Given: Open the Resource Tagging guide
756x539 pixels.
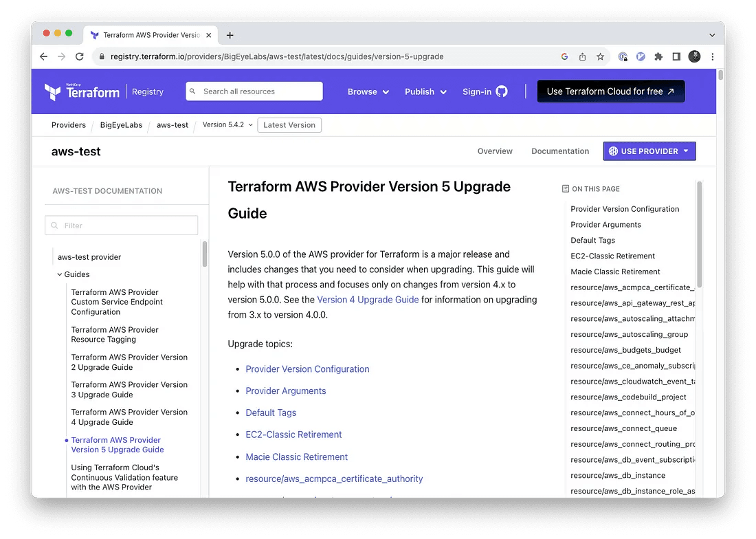Looking at the screenshot, I should pos(115,335).
